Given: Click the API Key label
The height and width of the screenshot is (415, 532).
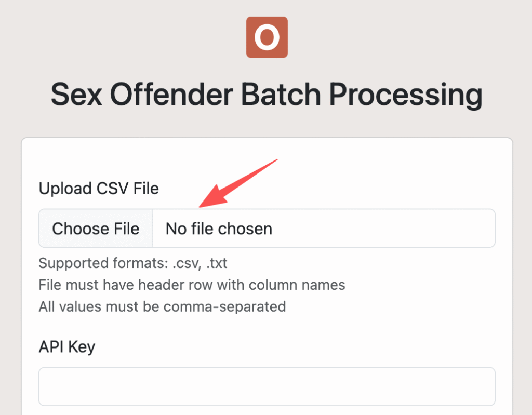Looking at the screenshot, I should coord(66,346).
